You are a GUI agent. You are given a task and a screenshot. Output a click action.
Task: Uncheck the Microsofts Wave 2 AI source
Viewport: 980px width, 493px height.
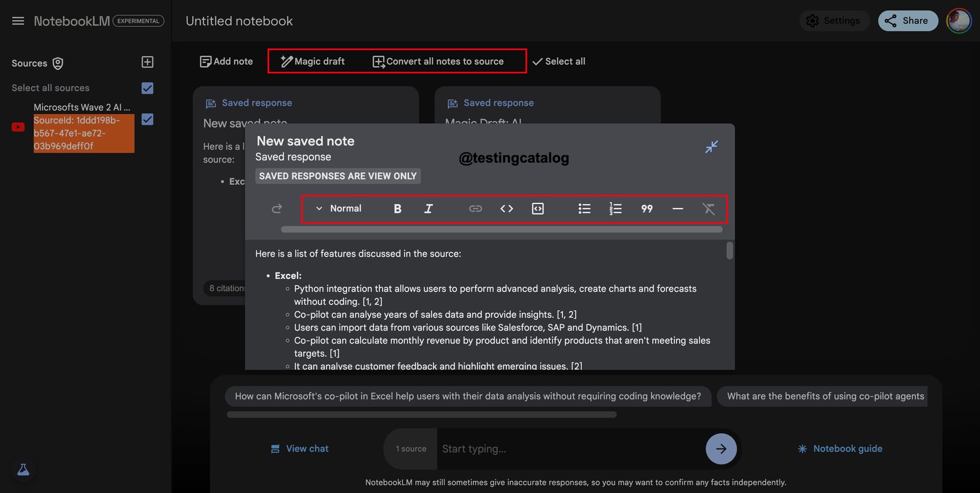[147, 119]
